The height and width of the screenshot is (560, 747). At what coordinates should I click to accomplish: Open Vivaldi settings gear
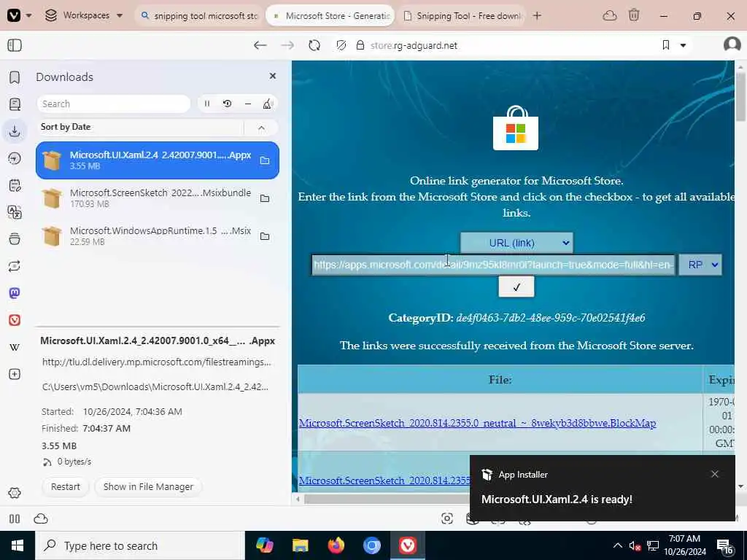pyautogui.click(x=15, y=493)
